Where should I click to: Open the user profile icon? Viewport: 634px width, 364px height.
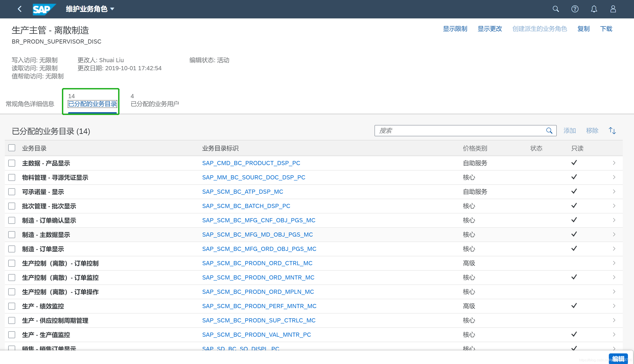pyautogui.click(x=613, y=9)
